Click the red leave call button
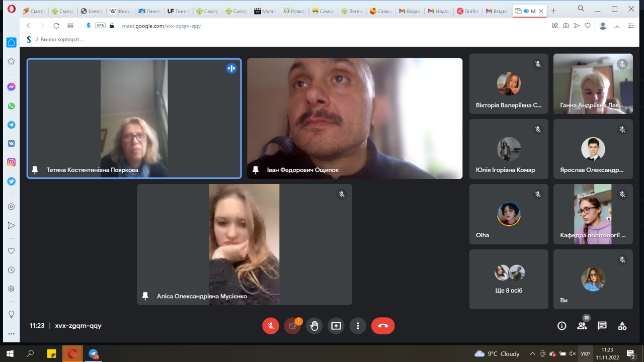 (x=383, y=326)
